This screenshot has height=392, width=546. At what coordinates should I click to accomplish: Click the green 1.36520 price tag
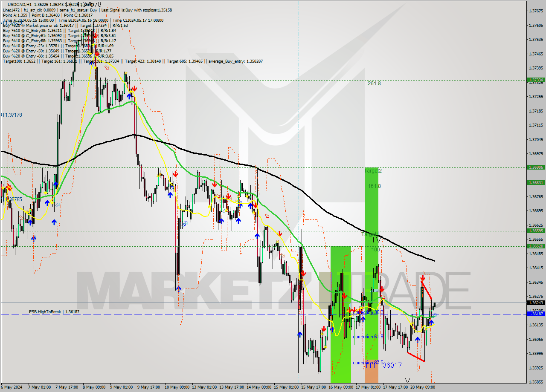click(x=536, y=246)
